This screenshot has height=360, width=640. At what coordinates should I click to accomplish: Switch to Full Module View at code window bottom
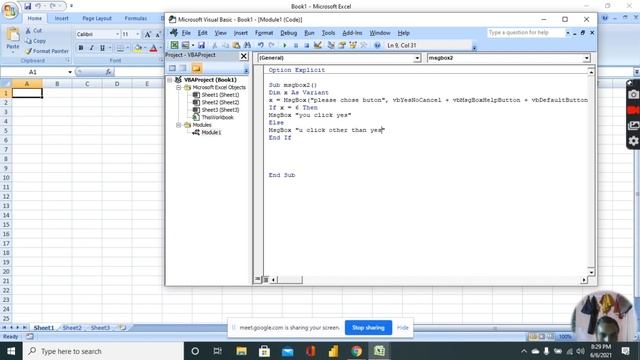point(265,280)
